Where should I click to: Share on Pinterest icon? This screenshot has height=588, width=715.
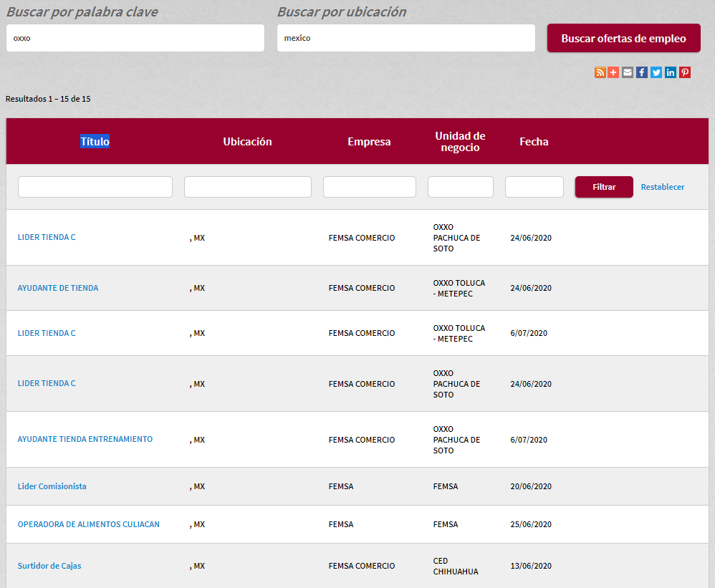coord(685,72)
